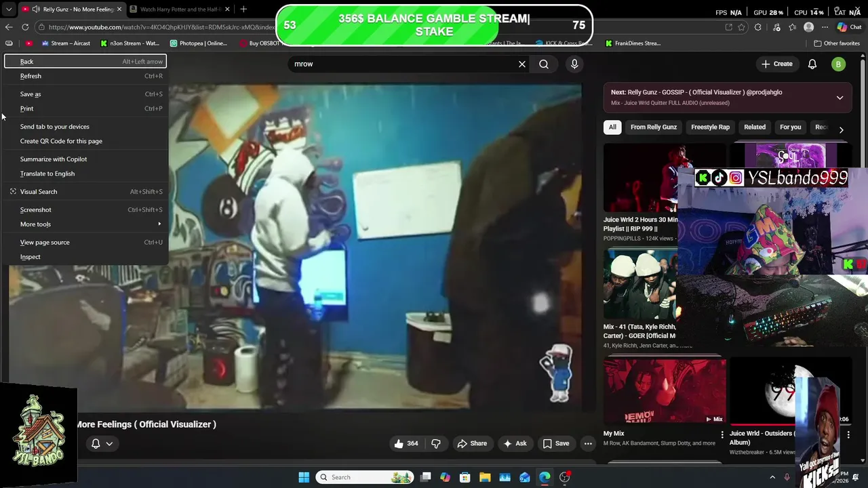Select Send tab to your devices
The width and height of the screenshot is (868, 488).
coord(85,127)
